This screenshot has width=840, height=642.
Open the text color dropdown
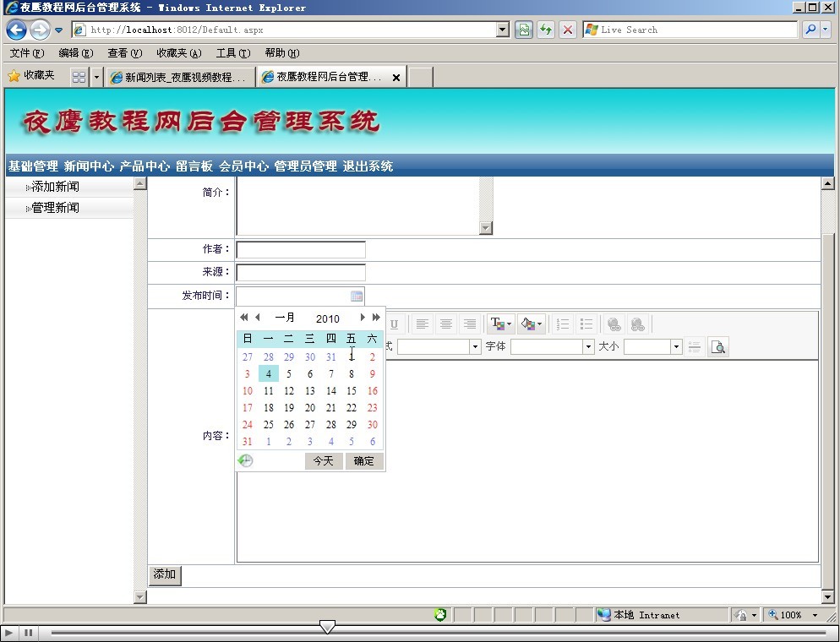click(x=510, y=324)
